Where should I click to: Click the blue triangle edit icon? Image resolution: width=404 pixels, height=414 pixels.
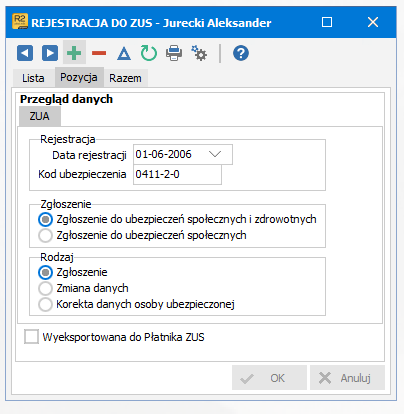(x=124, y=53)
